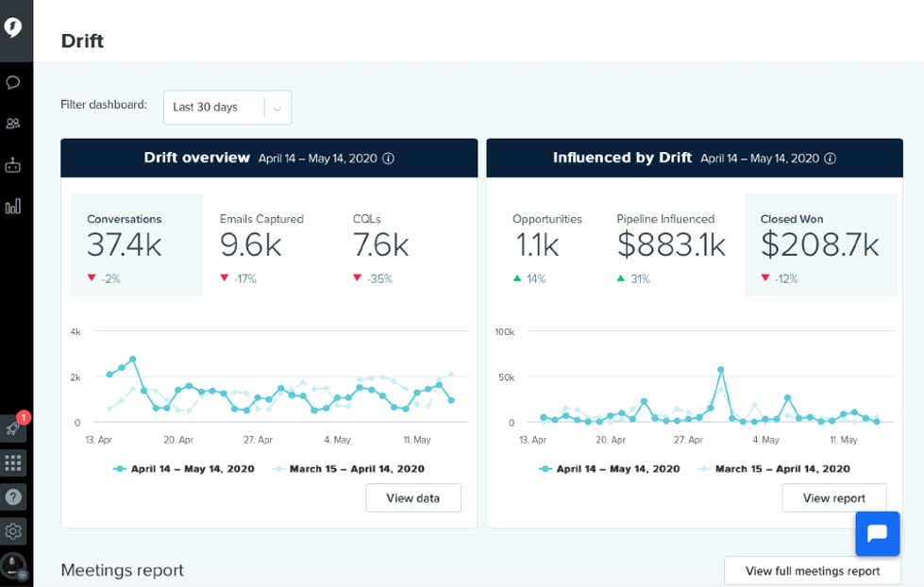
Task: Click the 37.4k conversations value
Action: coord(124,244)
